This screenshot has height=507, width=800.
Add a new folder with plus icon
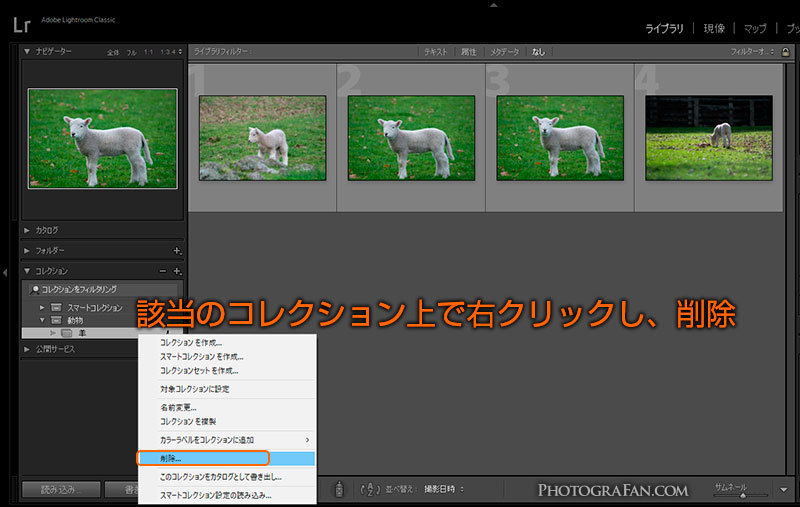[x=177, y=250]
